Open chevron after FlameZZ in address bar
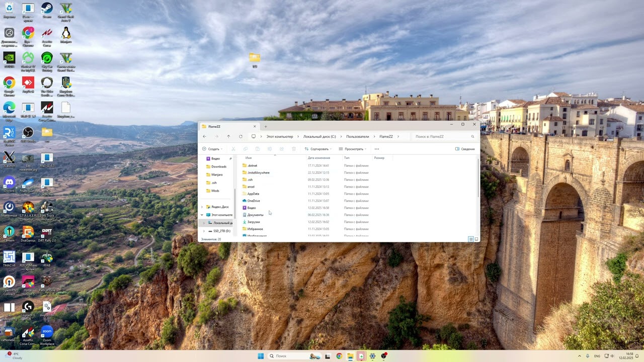 click(398, 136)
